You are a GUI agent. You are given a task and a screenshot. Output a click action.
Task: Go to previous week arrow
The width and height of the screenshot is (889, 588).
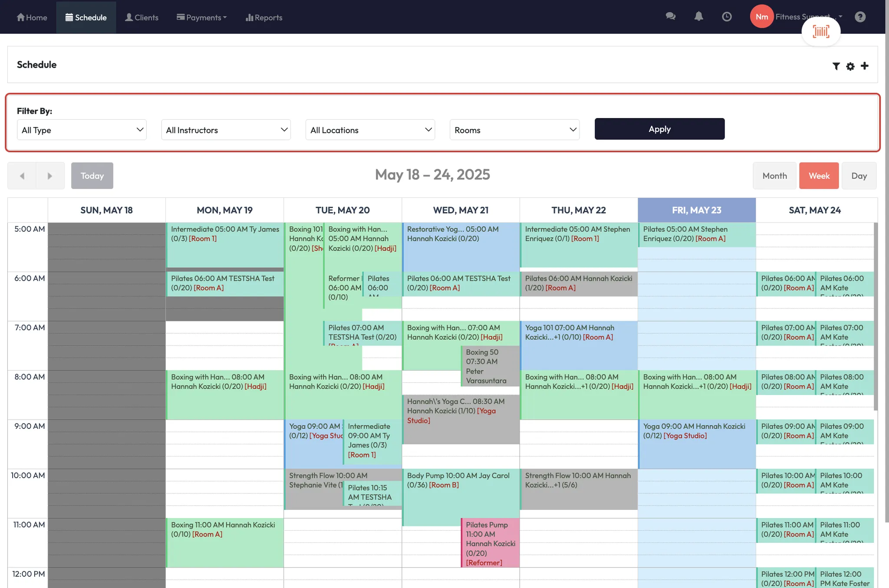click(22, 176)
